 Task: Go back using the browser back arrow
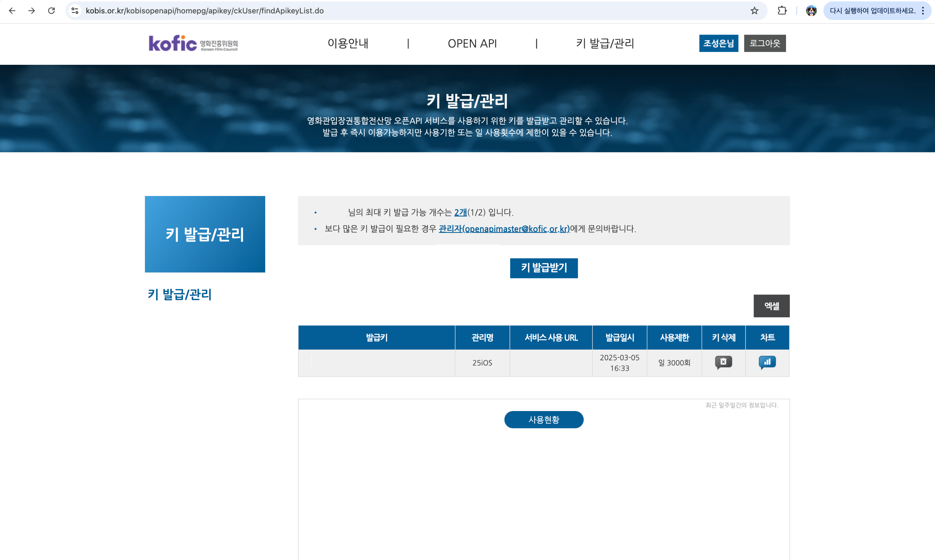pos(12,11)
